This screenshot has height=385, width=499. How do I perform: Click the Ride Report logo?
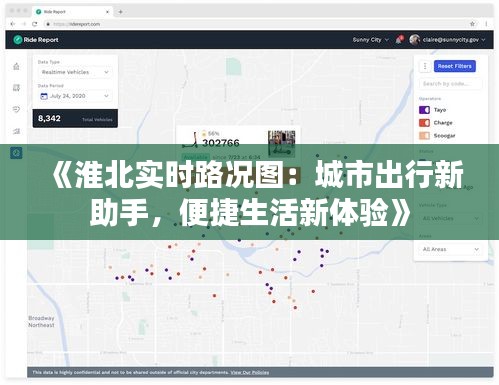click(36, 40)
